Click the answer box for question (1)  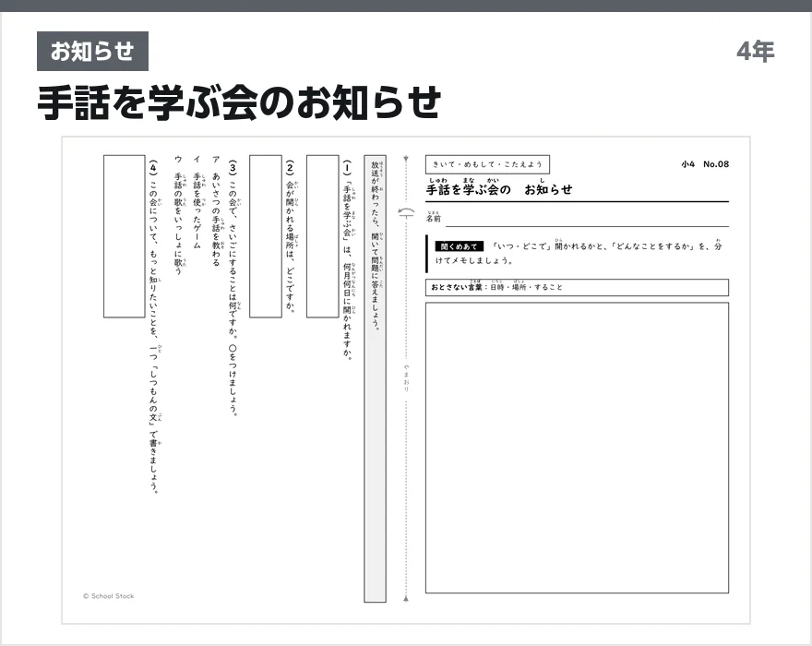[x=323, y=236]
